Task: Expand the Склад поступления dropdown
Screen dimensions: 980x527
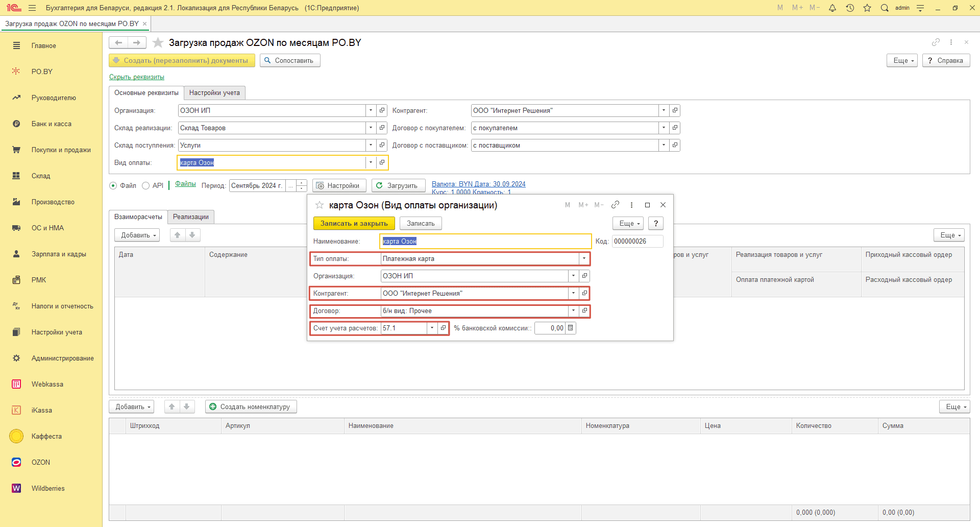Action: pos(371,145)
